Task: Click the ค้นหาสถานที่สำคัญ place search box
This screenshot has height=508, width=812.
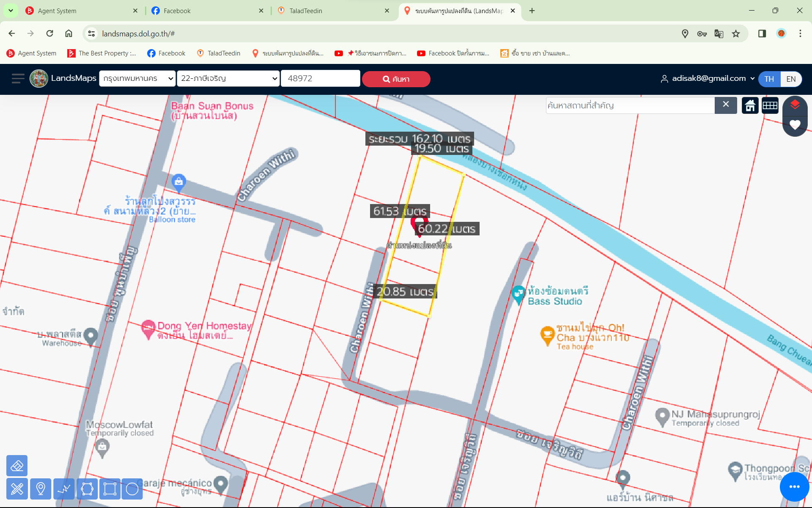Action: [630, 105]
